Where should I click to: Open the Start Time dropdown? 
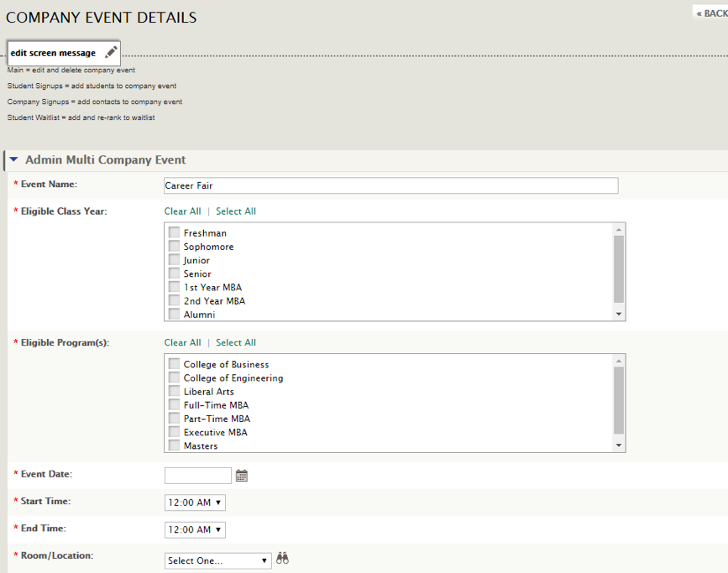tap(195, 503)
